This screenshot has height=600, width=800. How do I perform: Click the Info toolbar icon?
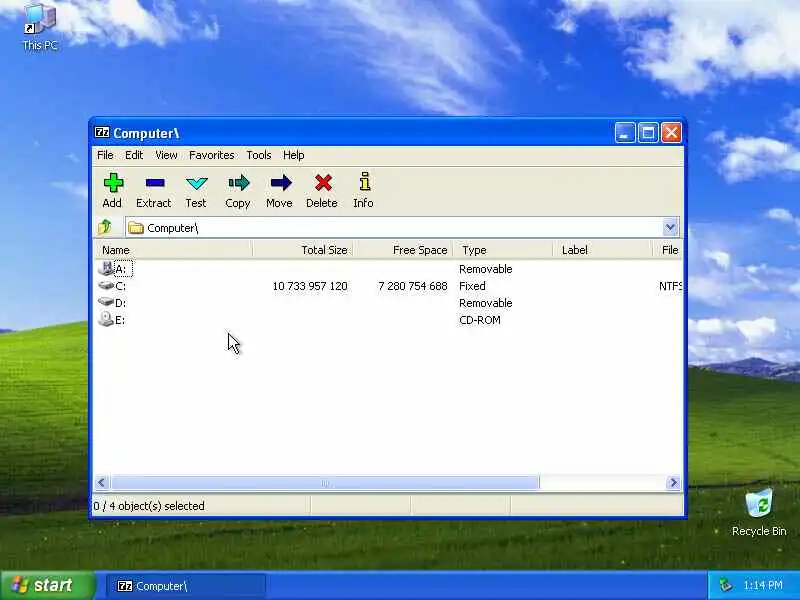coord(364,182)
